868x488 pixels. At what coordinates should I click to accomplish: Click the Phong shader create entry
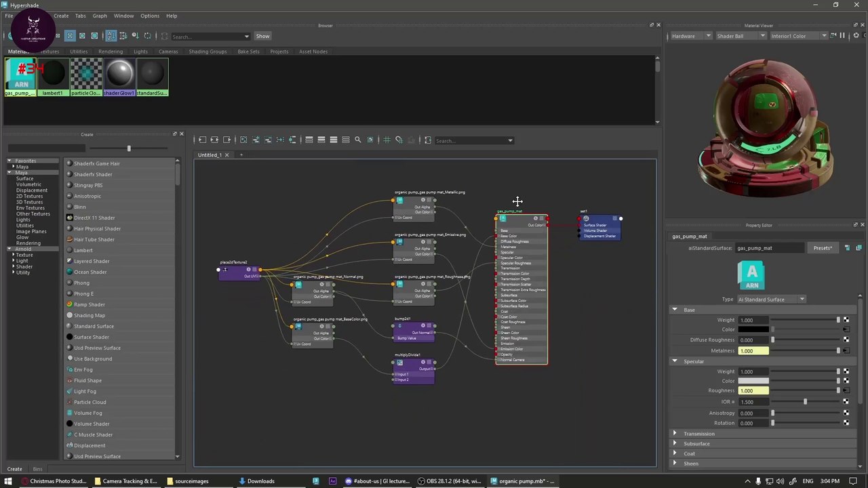coord(81,283)
